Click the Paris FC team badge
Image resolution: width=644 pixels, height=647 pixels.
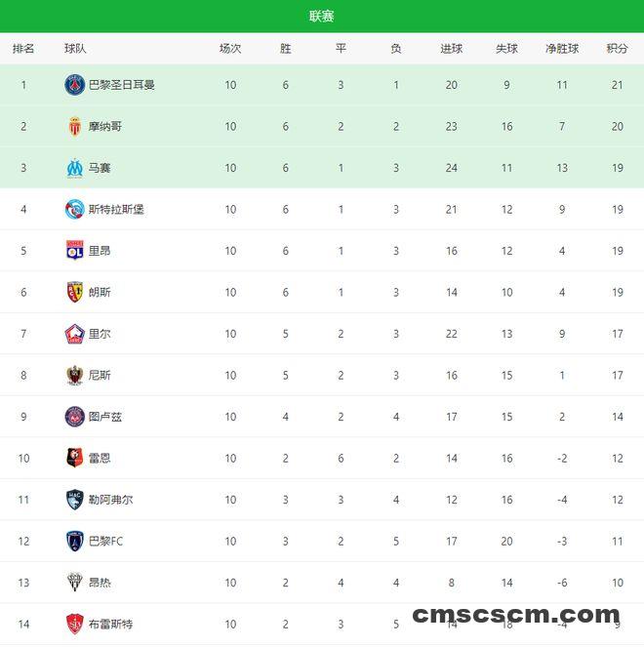[x=75, y=541]
